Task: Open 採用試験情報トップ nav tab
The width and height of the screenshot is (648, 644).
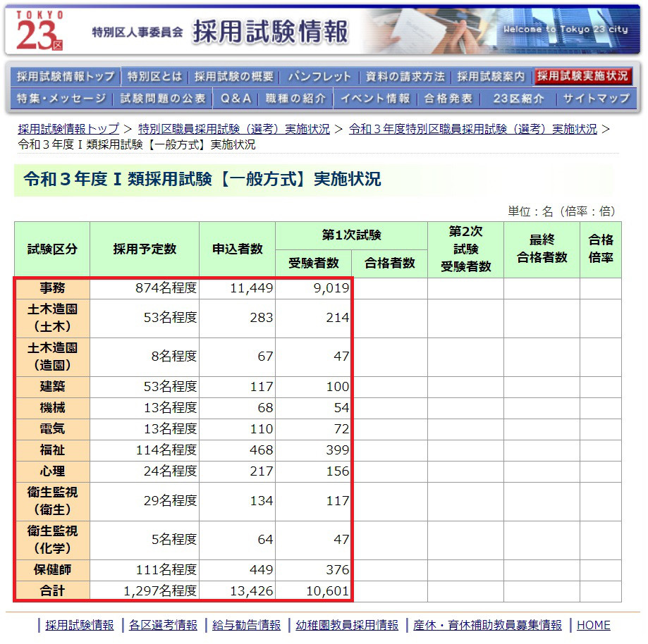Action: tap(66, 76)
